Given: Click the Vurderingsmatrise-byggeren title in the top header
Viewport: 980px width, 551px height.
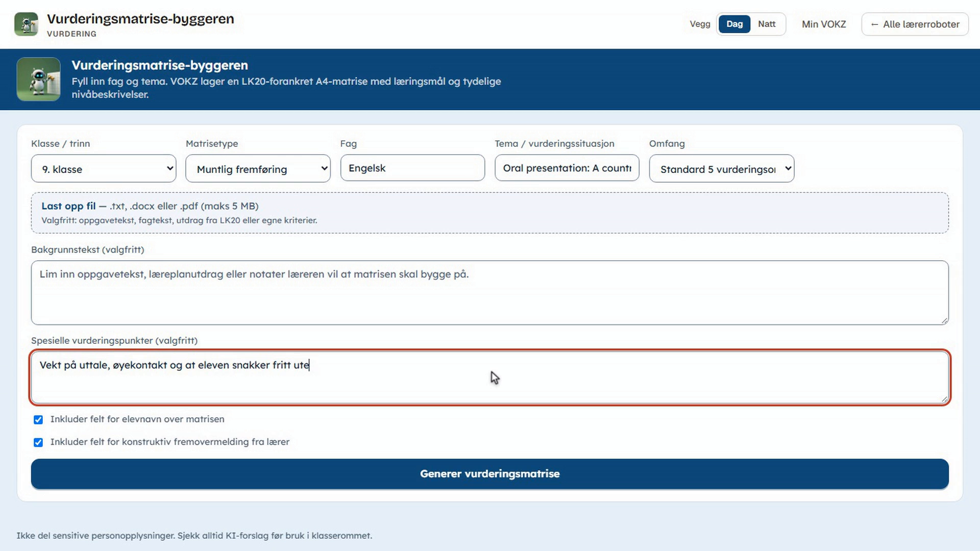Looking at the screenshot, I should coord(140,19).
